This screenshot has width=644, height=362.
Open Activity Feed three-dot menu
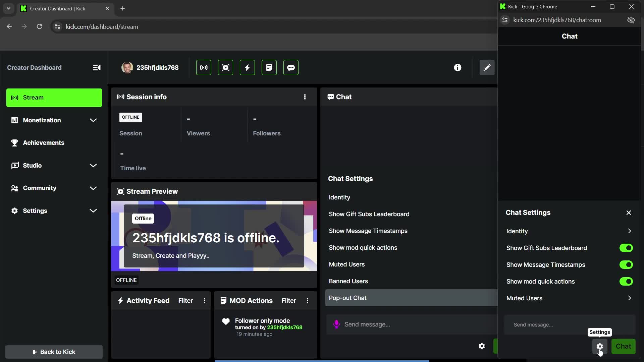click(x=205, y=301)
